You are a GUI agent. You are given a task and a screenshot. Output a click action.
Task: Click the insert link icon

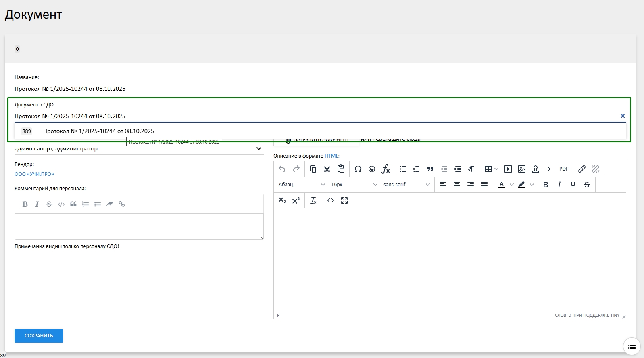[x=581, y=169]
